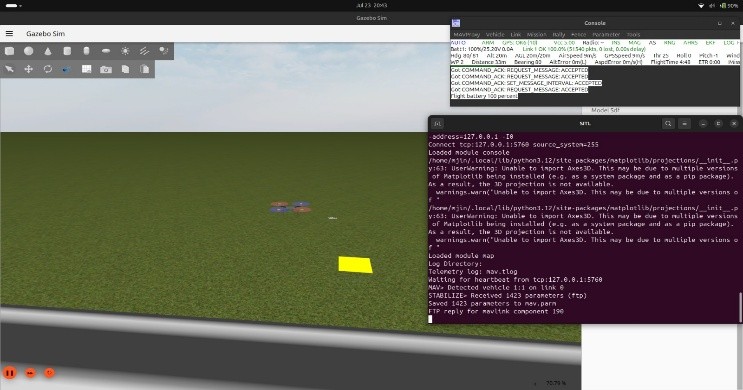The image size is (743, 390).
Task: Activate the translate mode tool
Action: click(29, 69)
